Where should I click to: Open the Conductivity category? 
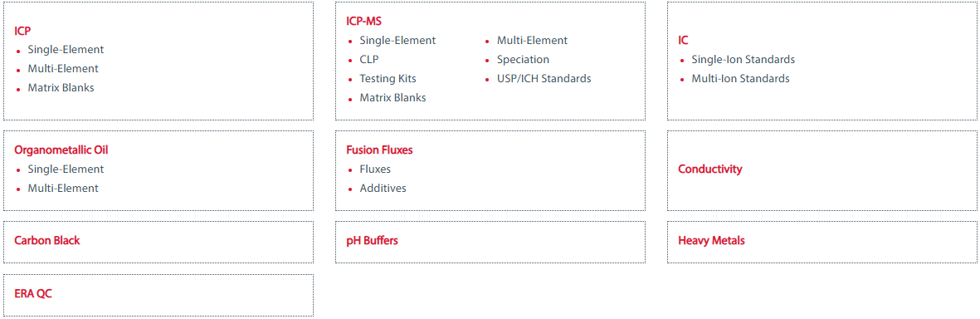710,169
